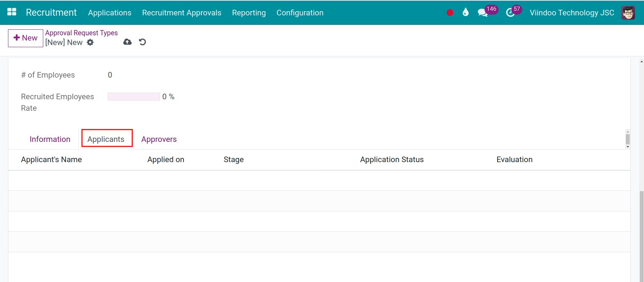Open the Recruitment Approvals menu
The image size is (644, 282).
tap(182, 13)
